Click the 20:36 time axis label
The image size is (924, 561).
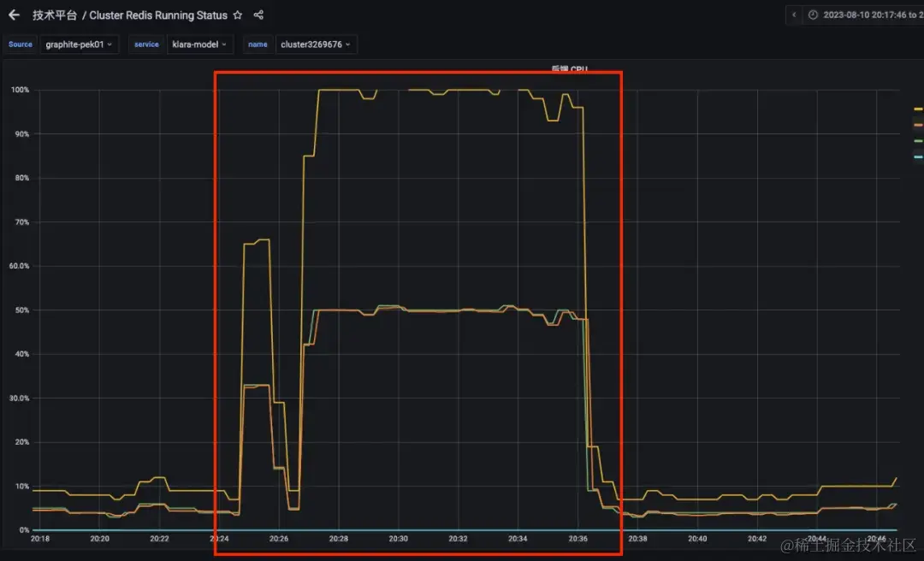[x=577, y=539]
